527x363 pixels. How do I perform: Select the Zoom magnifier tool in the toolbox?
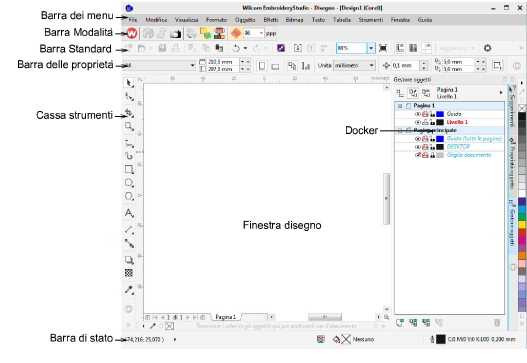(x=129, y=127)
